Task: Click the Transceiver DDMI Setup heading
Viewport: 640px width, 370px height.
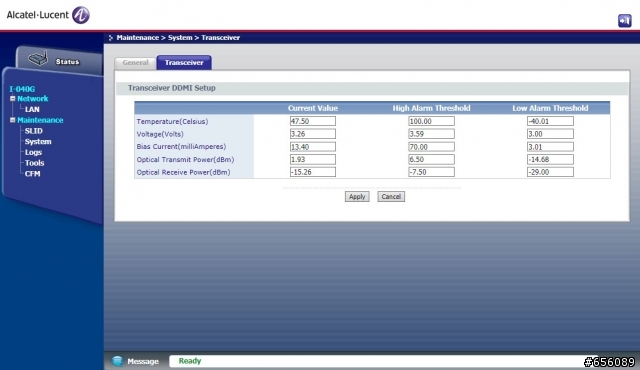Action: 171,88
